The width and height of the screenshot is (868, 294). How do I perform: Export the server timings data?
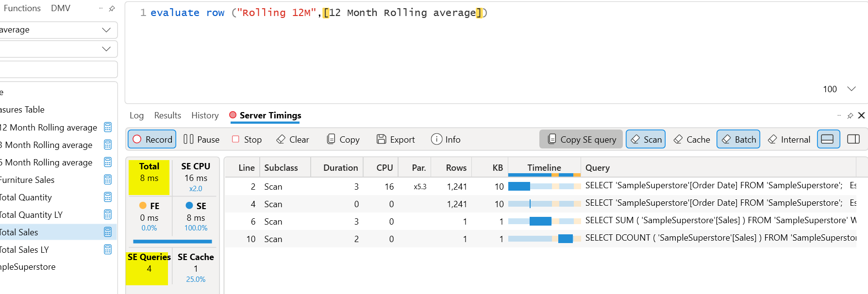point(396,140)
